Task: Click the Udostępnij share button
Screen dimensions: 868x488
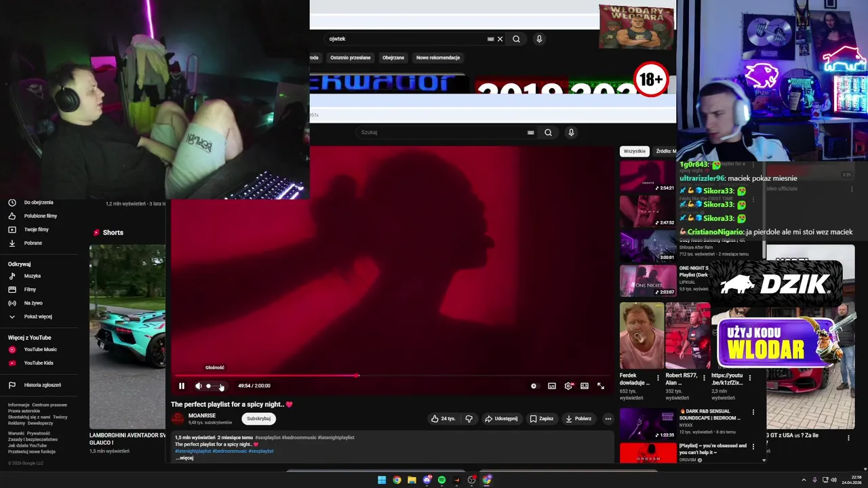Action: tap(501, 419)
